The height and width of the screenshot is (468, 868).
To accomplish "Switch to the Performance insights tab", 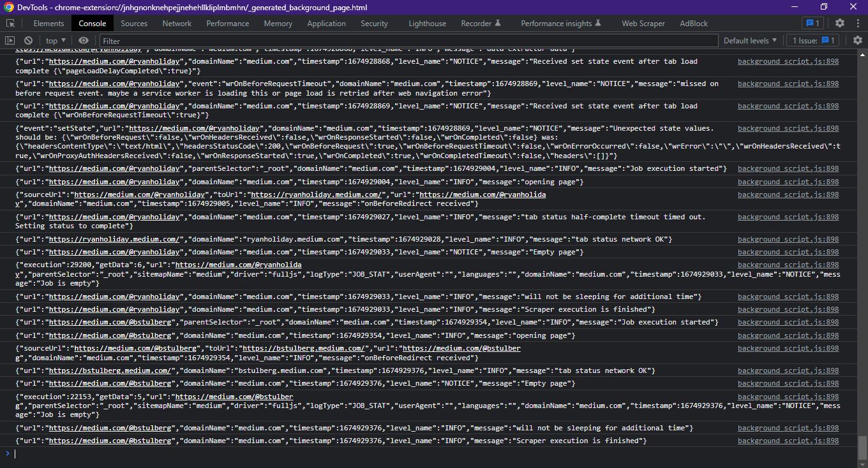I will click(560, 23).
